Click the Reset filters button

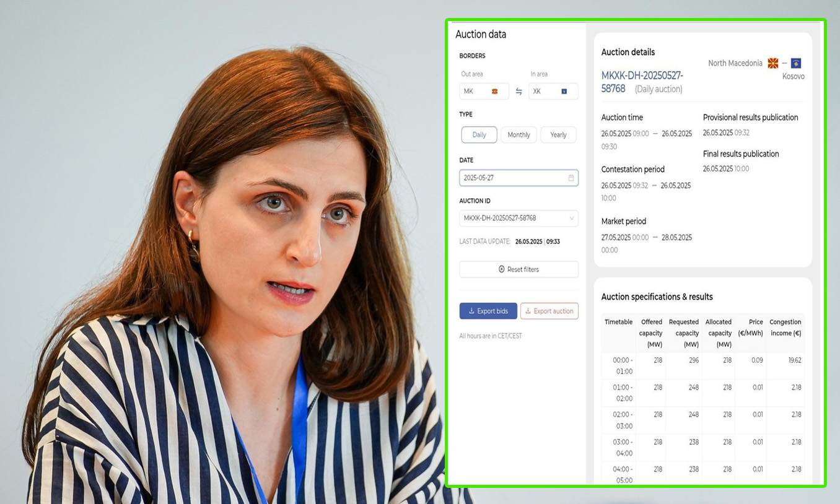[518, 269]
